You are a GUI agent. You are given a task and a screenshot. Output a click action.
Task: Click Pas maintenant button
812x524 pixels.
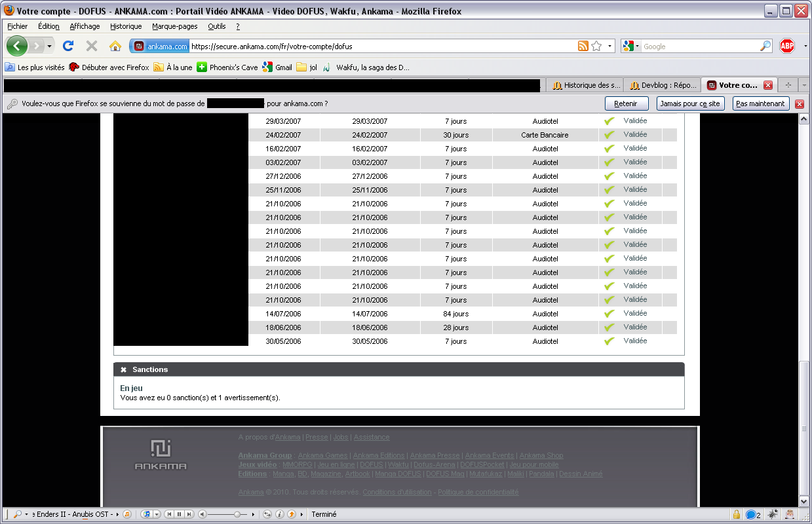[760, 103]
